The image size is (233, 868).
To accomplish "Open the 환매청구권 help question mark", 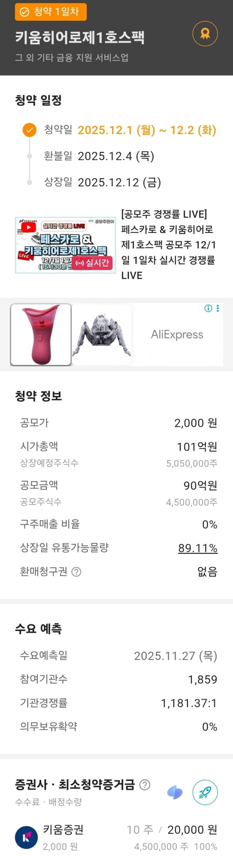I will coord(76,572).
